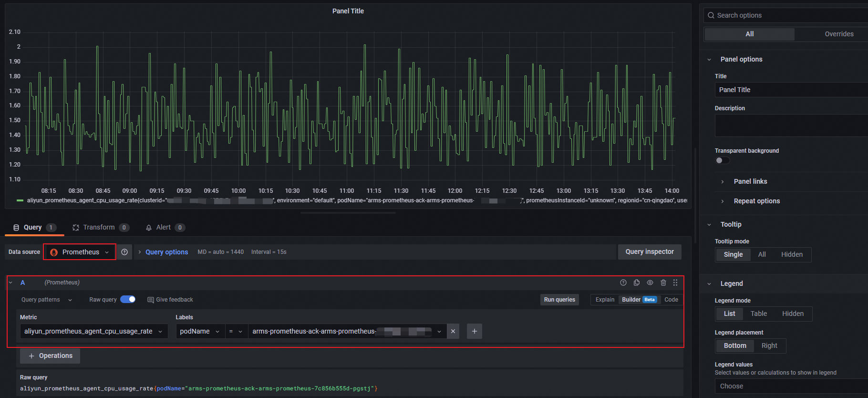Screen dimensions: 868x398
Task: Click Search options field
Action: [786, 15]
